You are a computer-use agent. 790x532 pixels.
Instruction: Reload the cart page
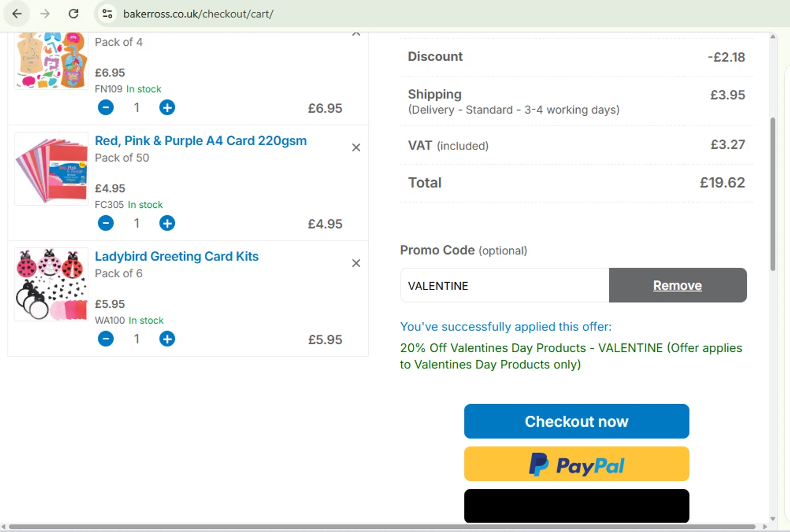click(x=74, y=14)
